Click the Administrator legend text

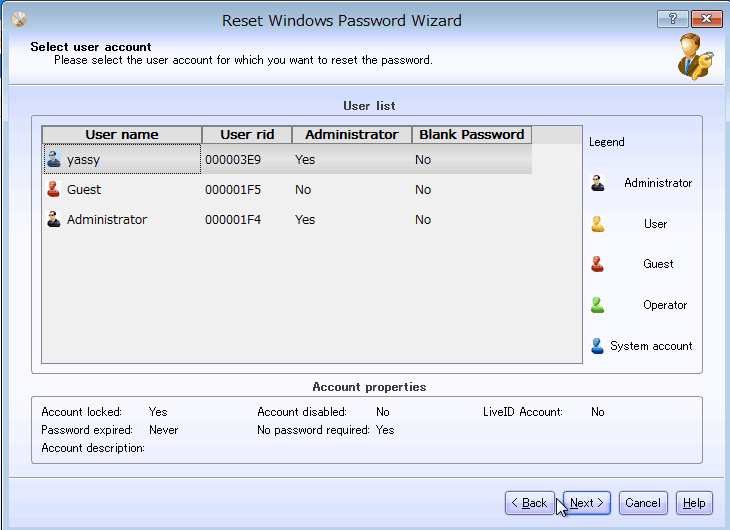[658, 183]
